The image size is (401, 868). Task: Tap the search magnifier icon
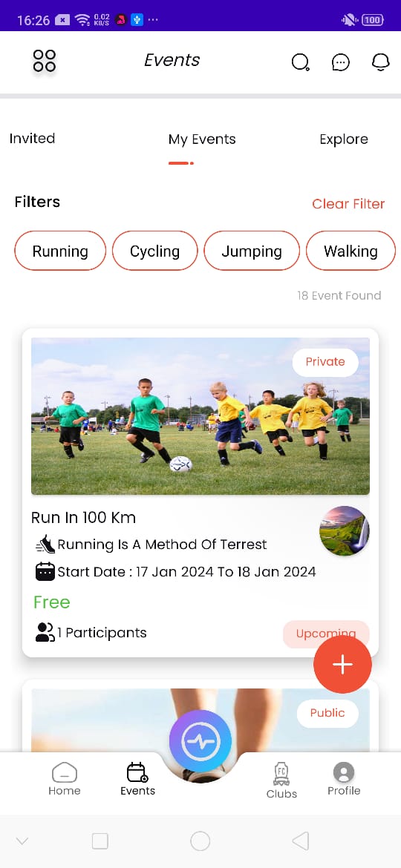pos(300,62)
